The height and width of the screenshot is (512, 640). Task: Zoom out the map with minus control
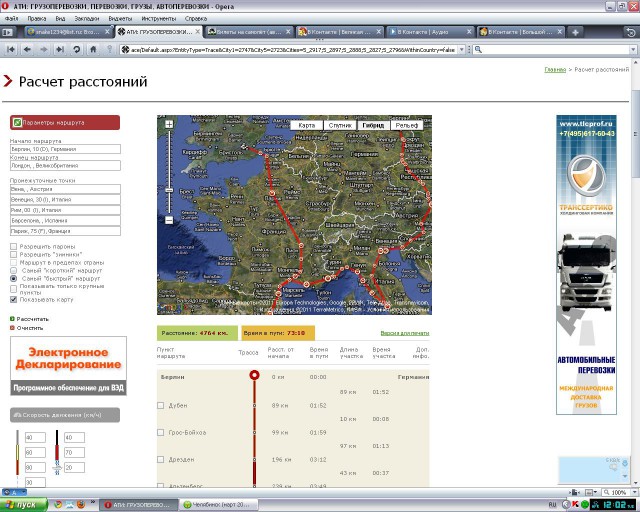(x=169, y=220)
